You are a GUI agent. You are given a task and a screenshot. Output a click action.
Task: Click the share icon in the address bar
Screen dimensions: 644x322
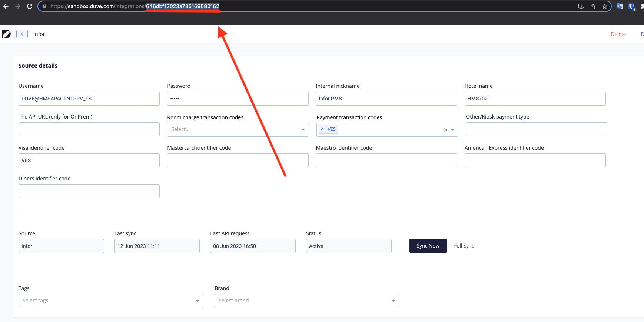tap(593, 6)
